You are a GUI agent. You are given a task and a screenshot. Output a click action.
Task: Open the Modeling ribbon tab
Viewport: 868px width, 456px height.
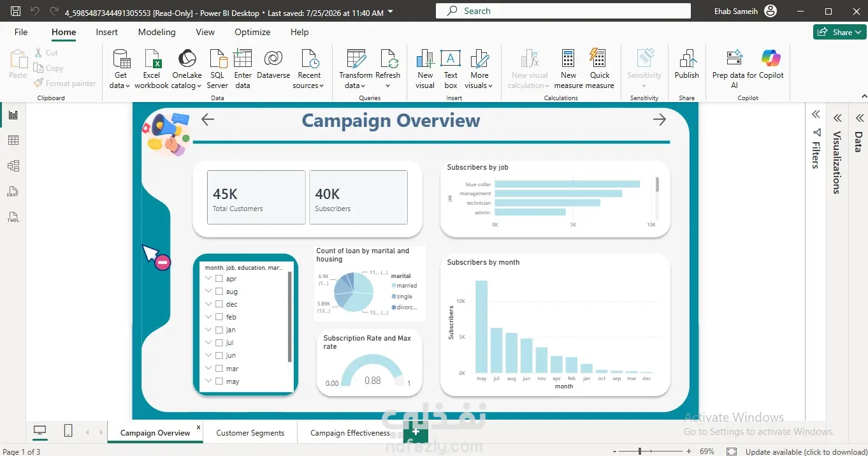[157, 32]
